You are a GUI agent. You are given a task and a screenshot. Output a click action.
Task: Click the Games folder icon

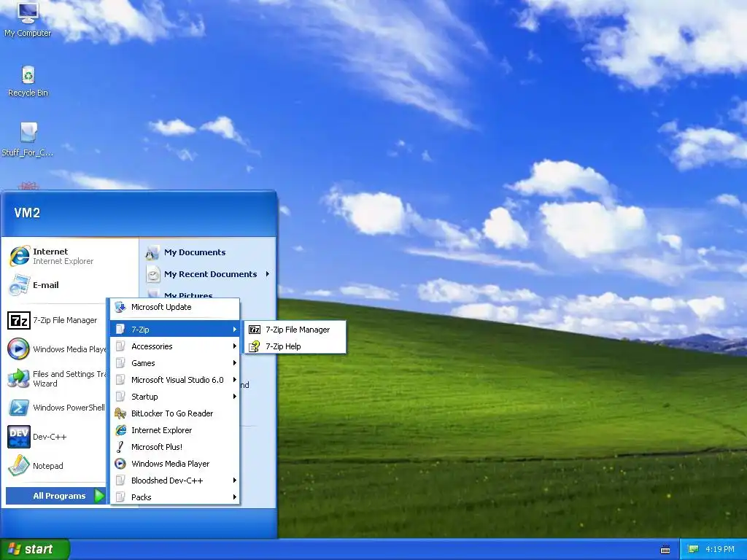pyautogui.click(x=120, y=363)
